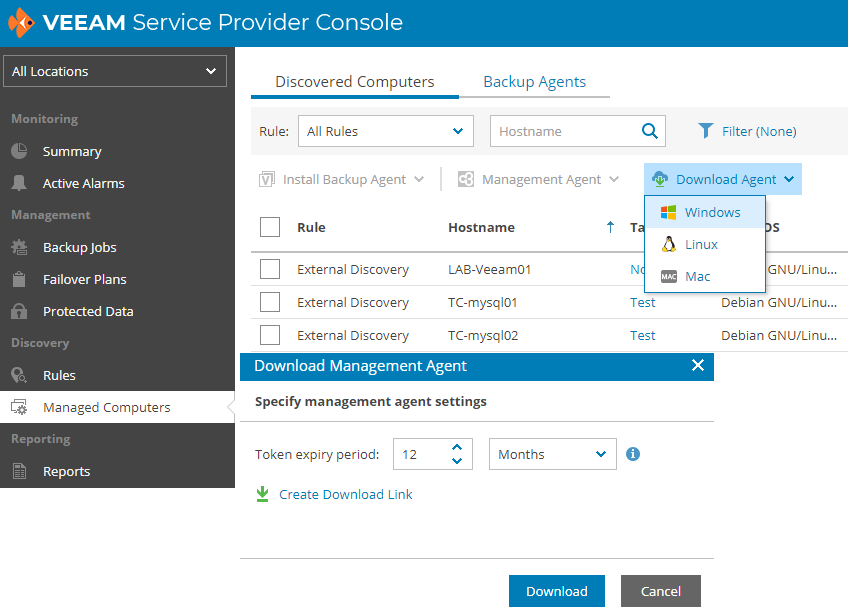Click the Reports document icon
This screenshot has height=613, width=848.
(19, 471)
